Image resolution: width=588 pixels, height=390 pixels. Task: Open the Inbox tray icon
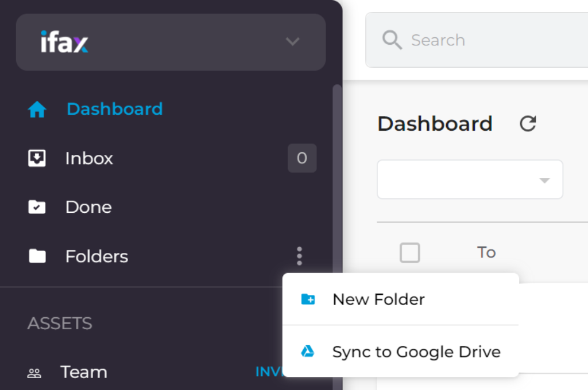pyautogui.click(x=37, y=158)
